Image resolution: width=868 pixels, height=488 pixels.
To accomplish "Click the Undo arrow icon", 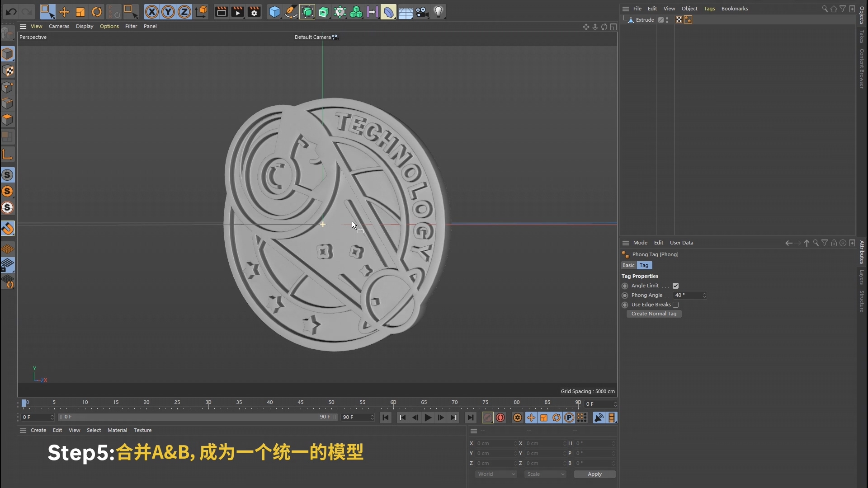I will 11,12.
